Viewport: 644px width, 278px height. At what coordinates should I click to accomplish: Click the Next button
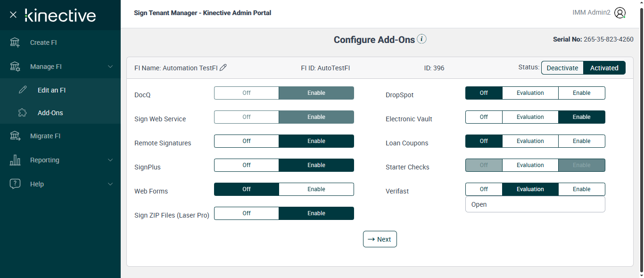click(x=380, y=239)
